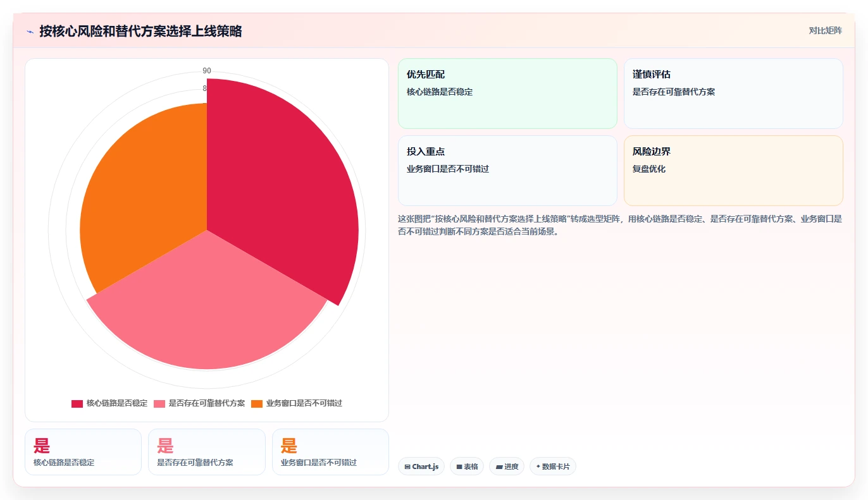Select the 数据卡片 tag chip
The width and height of the screenshot is (868, 500).
[553, 466]
